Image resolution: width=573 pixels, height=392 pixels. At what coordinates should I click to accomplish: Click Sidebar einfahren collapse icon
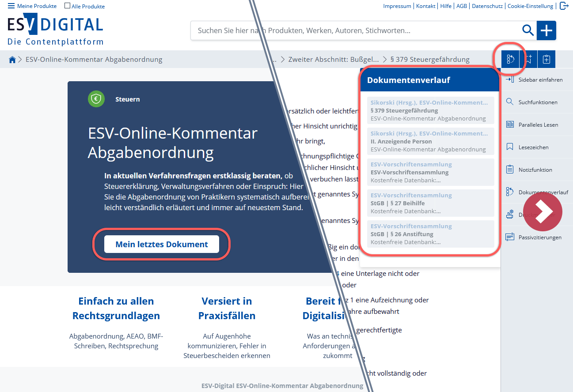[x=510, y=79]
